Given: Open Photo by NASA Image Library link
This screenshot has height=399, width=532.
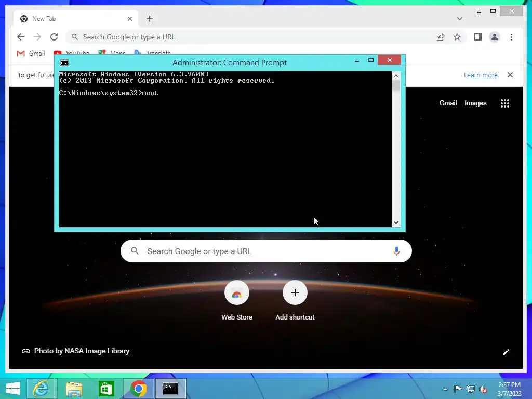Looking at the screenshot, I should 82,351.
